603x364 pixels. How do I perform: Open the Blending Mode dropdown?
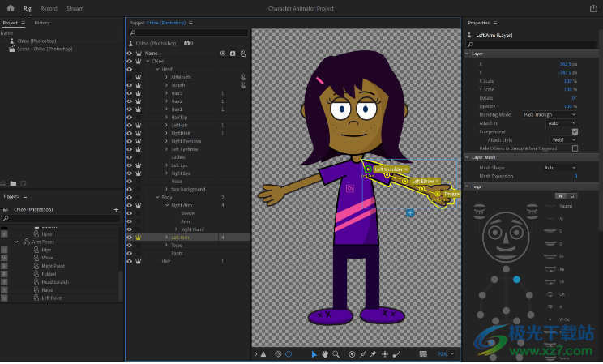click(x=550, y=114)
